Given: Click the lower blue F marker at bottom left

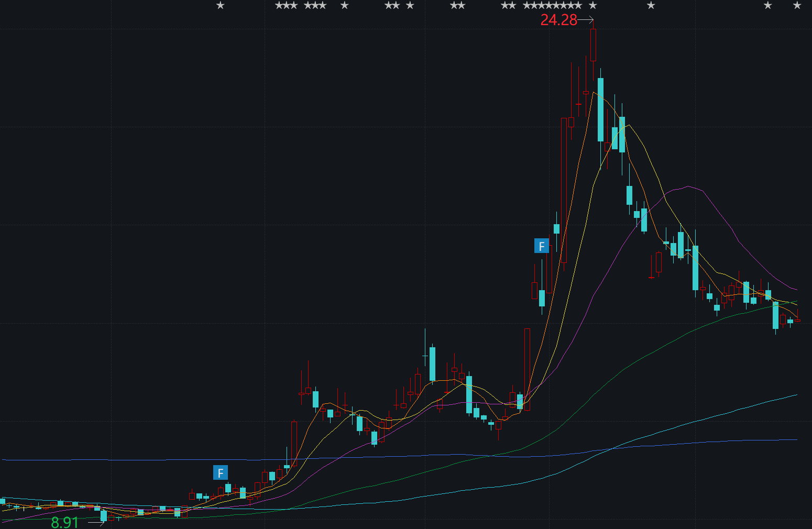Looking at the screenshot, I should 220,473.
